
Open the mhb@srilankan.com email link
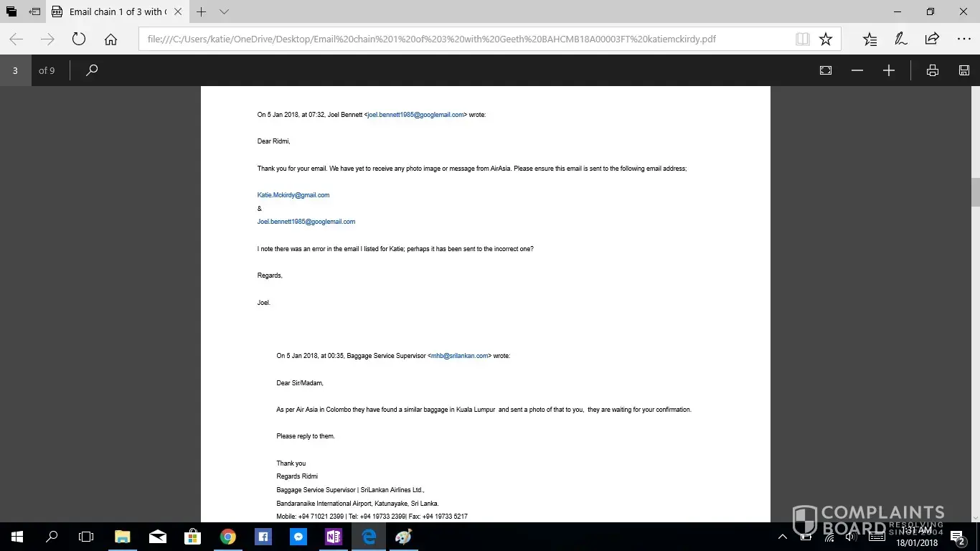(x=460, y=356)
